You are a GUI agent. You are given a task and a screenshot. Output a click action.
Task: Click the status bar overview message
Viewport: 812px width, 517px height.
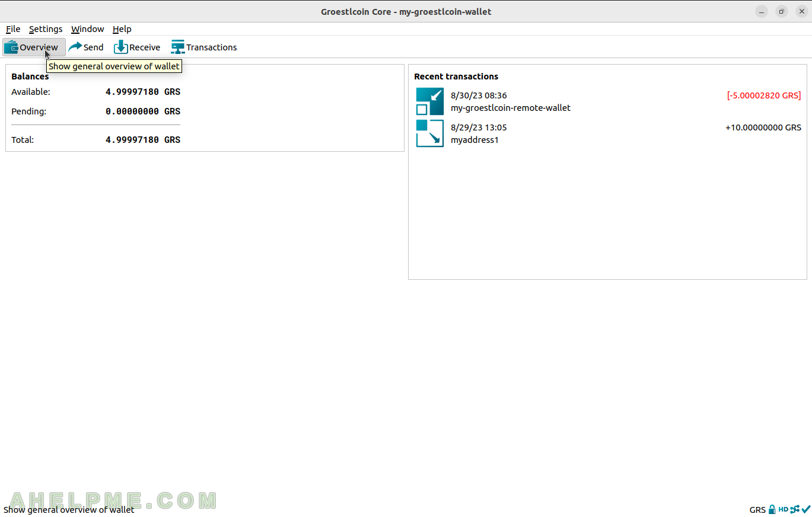point(69,510)
